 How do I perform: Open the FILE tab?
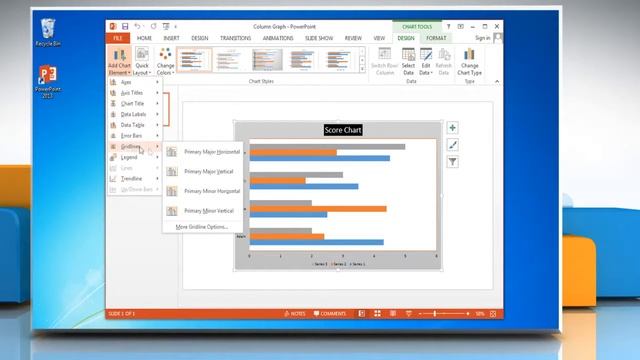[x=118, y=38]
